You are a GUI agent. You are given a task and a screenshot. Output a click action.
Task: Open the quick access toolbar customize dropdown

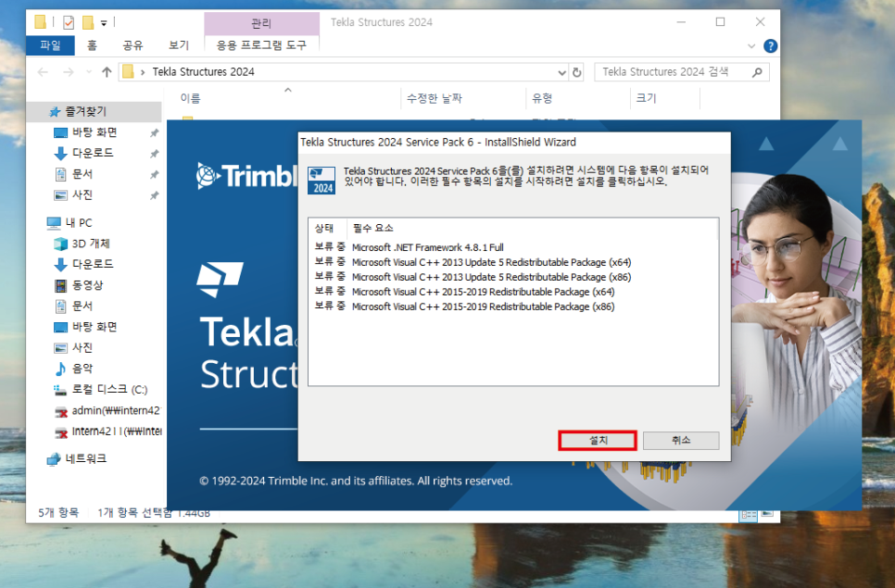(x=104, y=23)
